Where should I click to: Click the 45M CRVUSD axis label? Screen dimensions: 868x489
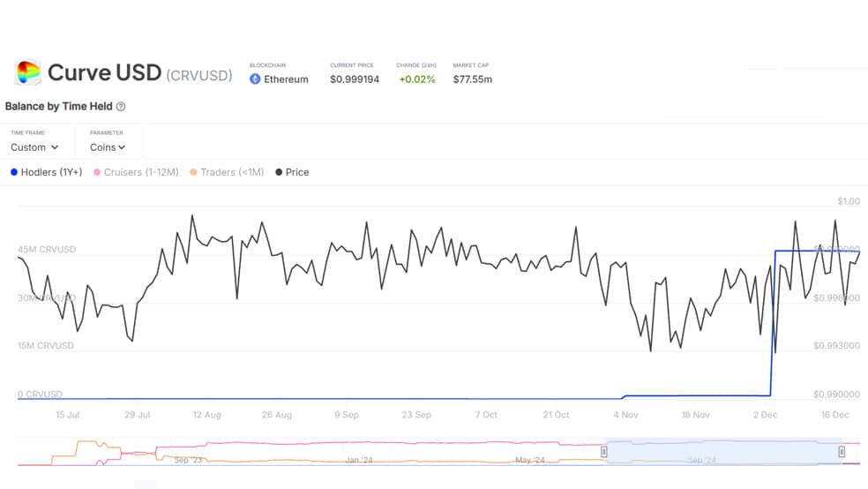point(47,249)
